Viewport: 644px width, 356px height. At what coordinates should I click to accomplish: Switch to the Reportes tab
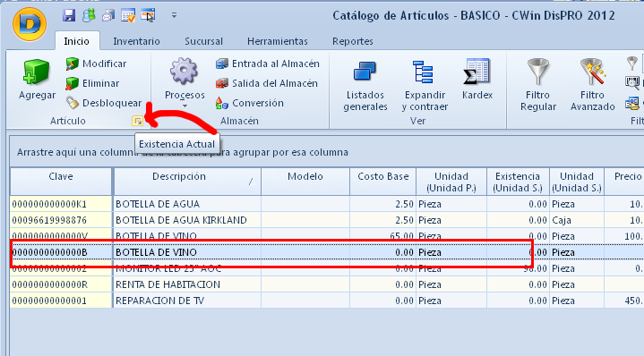(x=353, y=41)
